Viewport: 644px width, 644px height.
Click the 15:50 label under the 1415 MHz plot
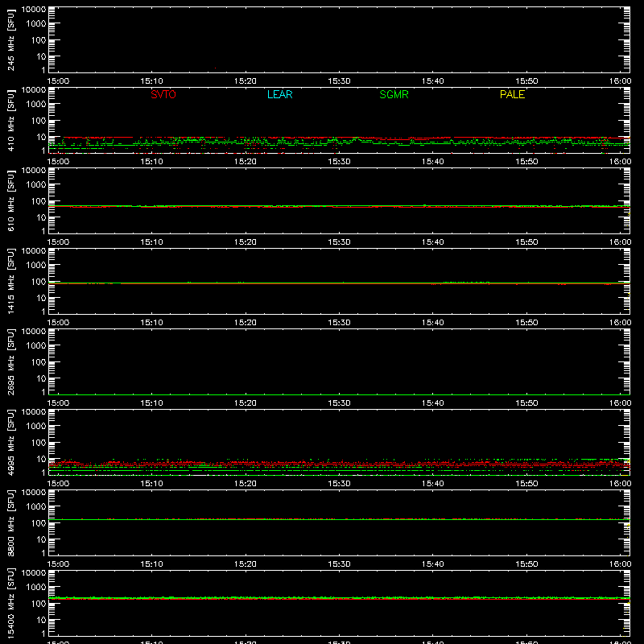pos(526,323)
